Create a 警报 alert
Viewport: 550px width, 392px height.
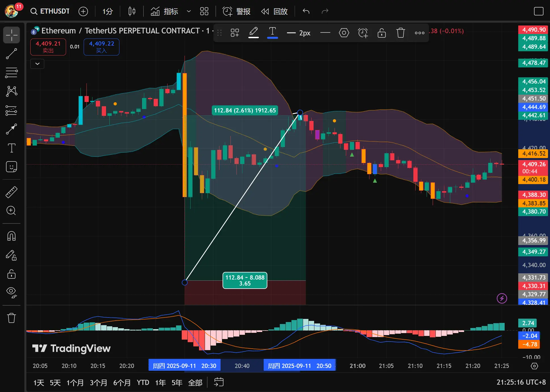236,11
